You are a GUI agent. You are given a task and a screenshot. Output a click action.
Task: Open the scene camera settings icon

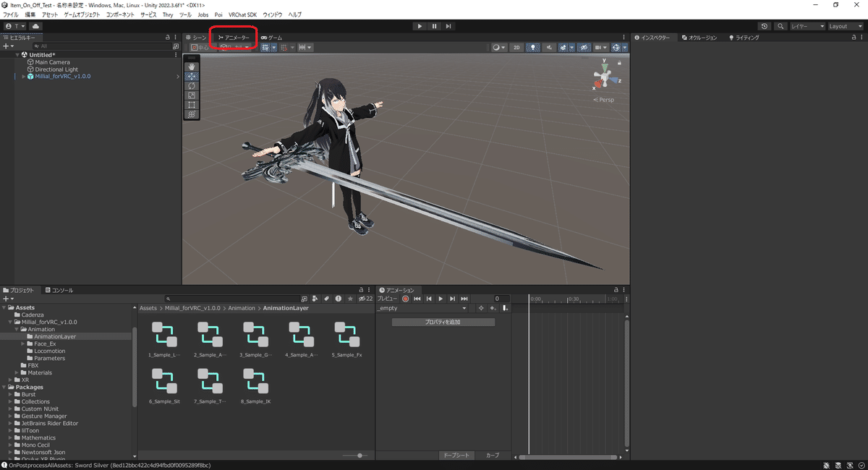[x=600, y=48]
